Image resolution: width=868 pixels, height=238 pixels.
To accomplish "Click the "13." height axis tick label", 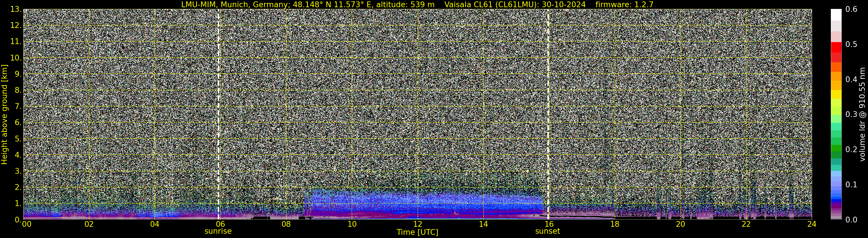I will click(16, 10).
